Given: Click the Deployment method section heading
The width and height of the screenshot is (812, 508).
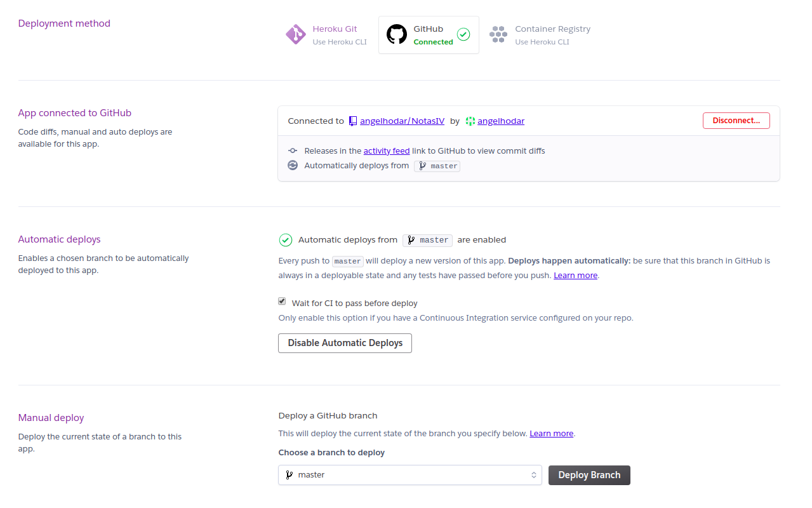Looking at the screenshot, I should click(x=64, y=23).
